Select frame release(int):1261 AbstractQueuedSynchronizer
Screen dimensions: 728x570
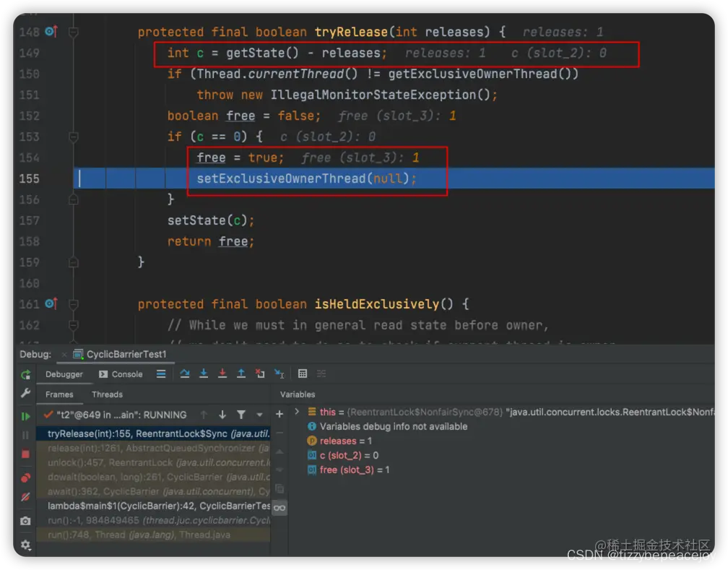point(153,449)
